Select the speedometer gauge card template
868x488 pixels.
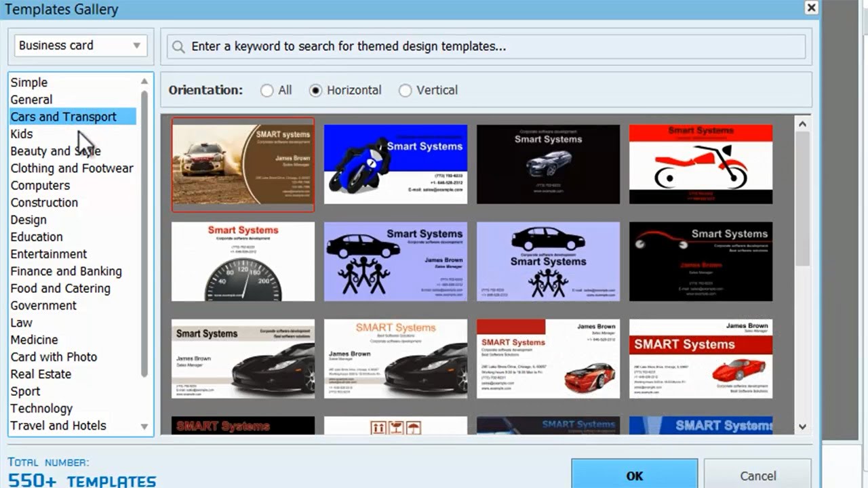pos(243,262)
